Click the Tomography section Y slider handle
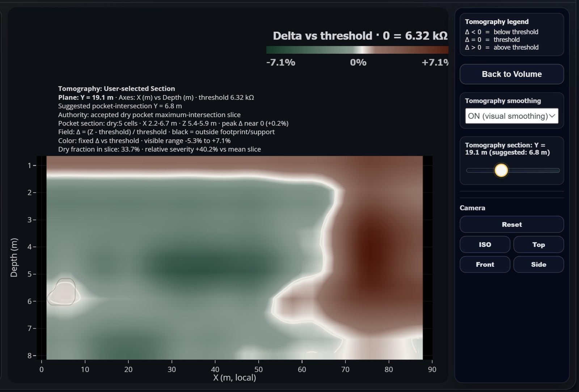Image resolution: width=579 pixels, height=392 pixels. coord(501,170)
